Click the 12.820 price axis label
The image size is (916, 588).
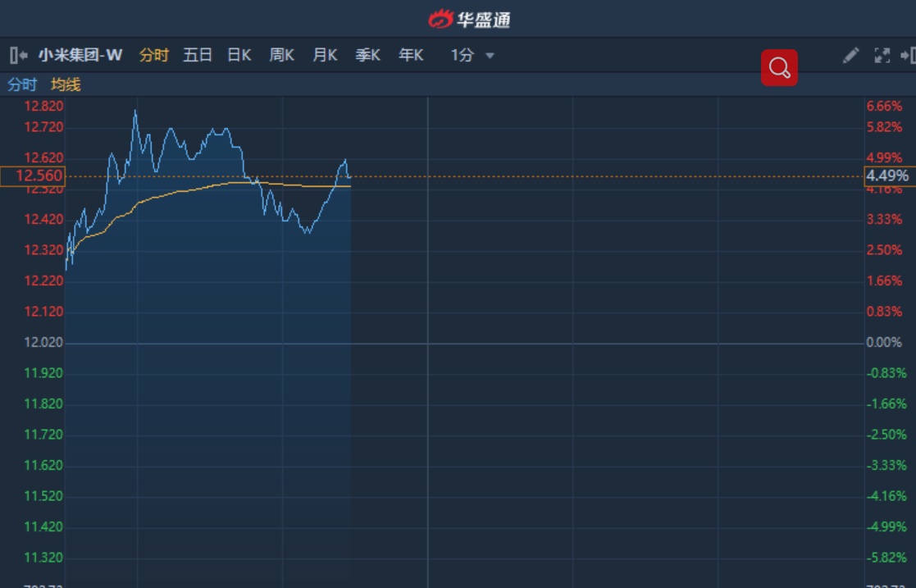[43, 106]
